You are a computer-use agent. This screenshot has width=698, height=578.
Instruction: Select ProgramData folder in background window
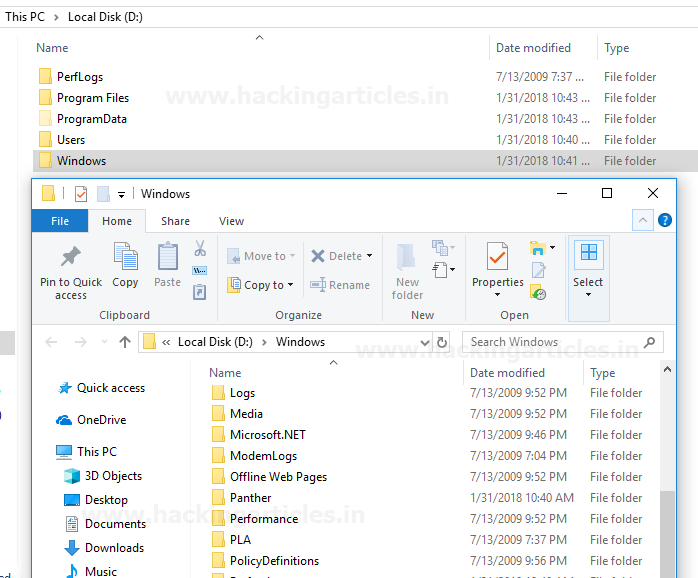(83, 119)
